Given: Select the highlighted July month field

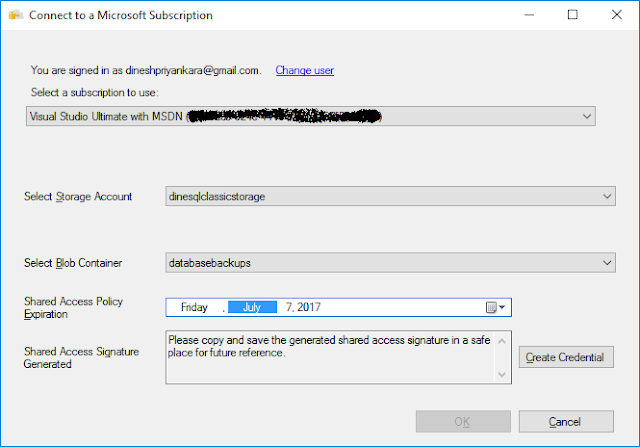Looking at the screenshot, I should [x=252, y=308].
